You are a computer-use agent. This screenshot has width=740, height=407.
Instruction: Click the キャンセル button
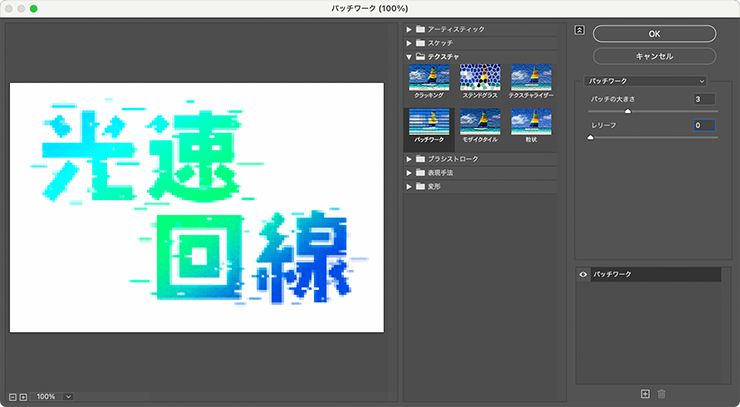[x=654, y=56]
